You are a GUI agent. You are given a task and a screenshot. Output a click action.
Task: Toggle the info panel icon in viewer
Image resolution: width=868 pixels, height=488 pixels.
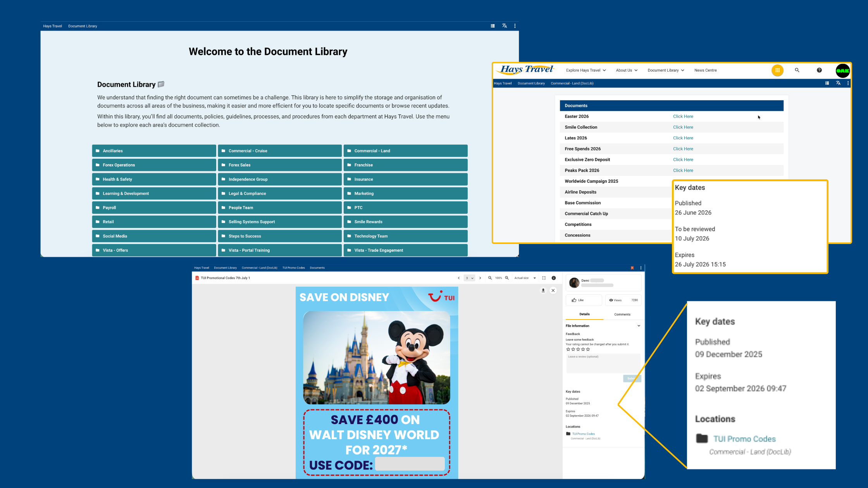point(554,278)
